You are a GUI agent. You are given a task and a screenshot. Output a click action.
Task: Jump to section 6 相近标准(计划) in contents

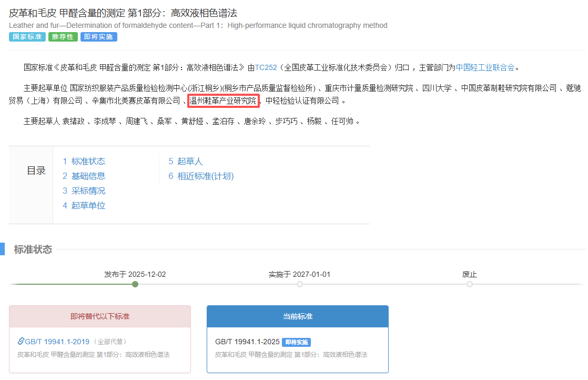[201, 176]
